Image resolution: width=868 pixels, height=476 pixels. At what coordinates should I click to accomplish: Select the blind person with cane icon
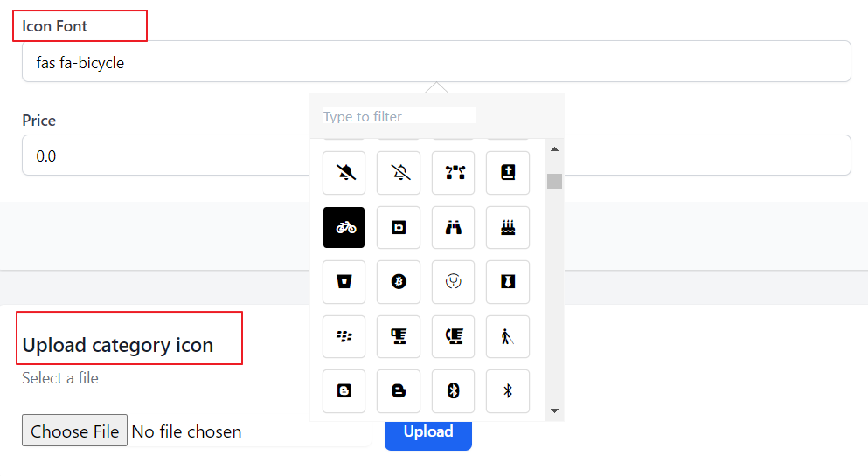(508, 336)
